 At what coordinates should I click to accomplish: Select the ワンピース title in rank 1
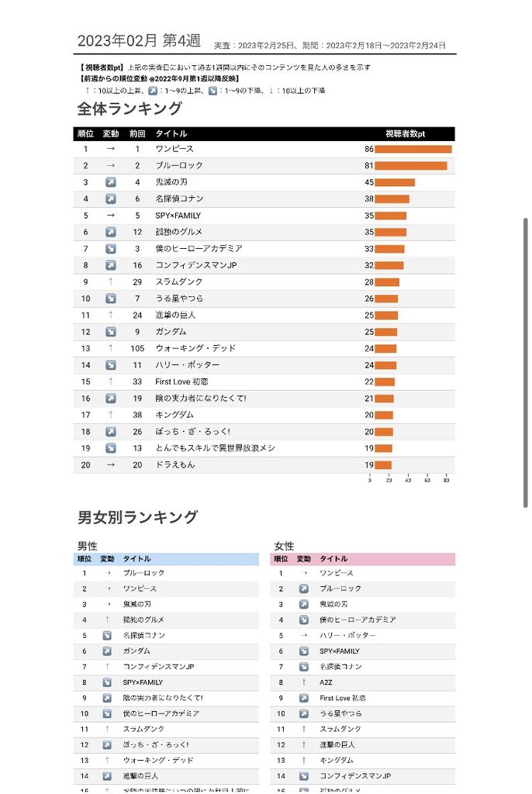[174, 149]
